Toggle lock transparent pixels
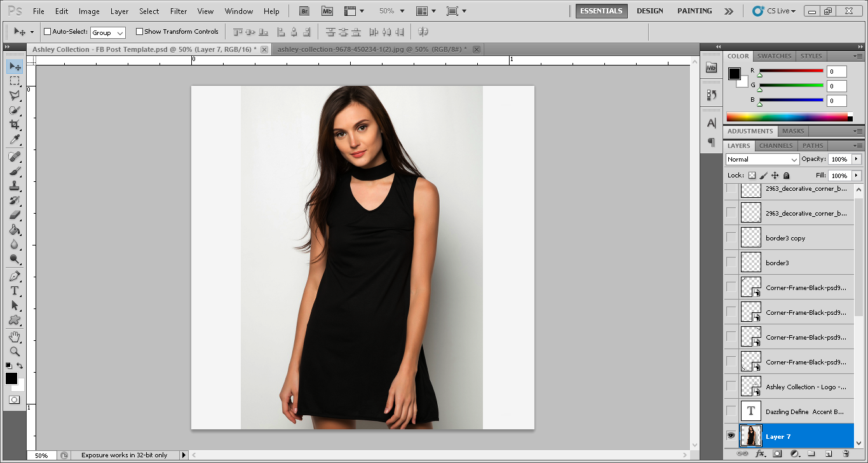The width and height of the screenshot is (868, 463). (x=752, y=176)
